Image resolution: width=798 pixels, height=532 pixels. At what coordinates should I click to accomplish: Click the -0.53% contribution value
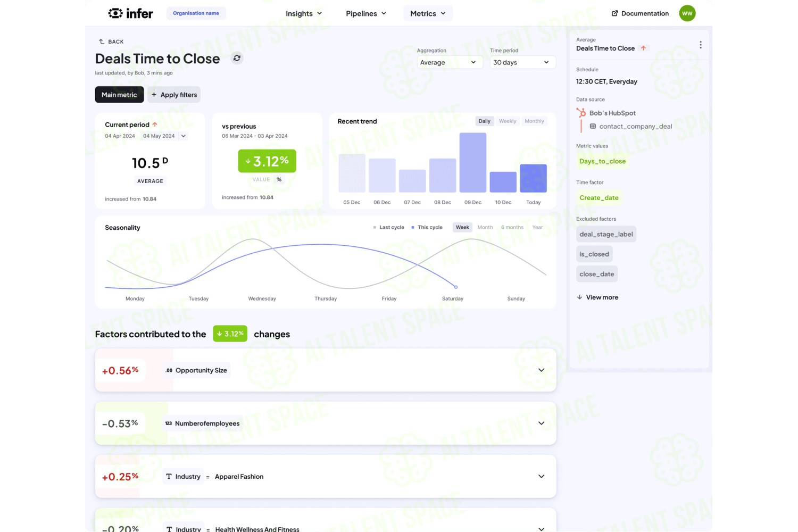pyautogui.click(x=120, y=423)
